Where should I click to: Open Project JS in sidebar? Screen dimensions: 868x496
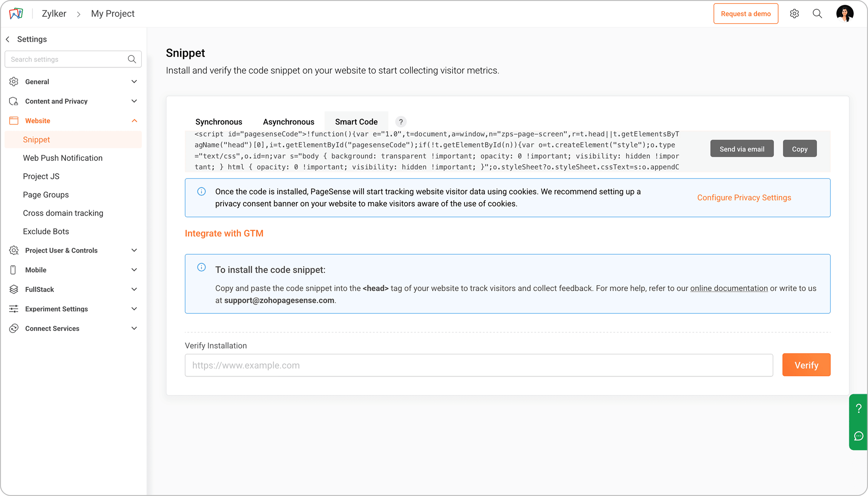pyautogui.click(x=41, y=176)
